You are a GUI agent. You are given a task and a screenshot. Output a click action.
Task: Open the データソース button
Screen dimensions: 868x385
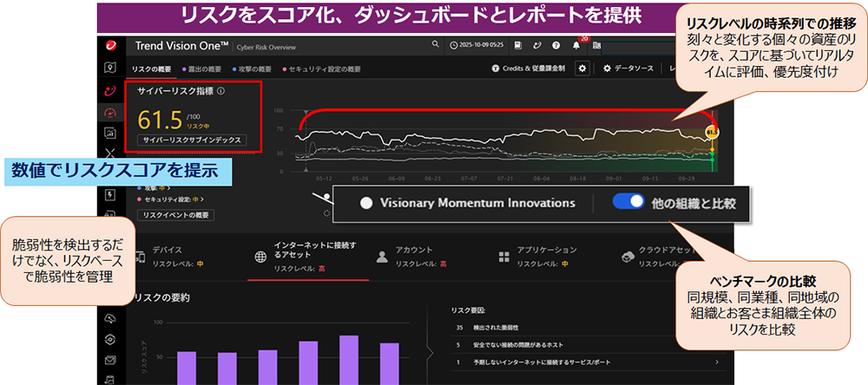pos(628,69)
